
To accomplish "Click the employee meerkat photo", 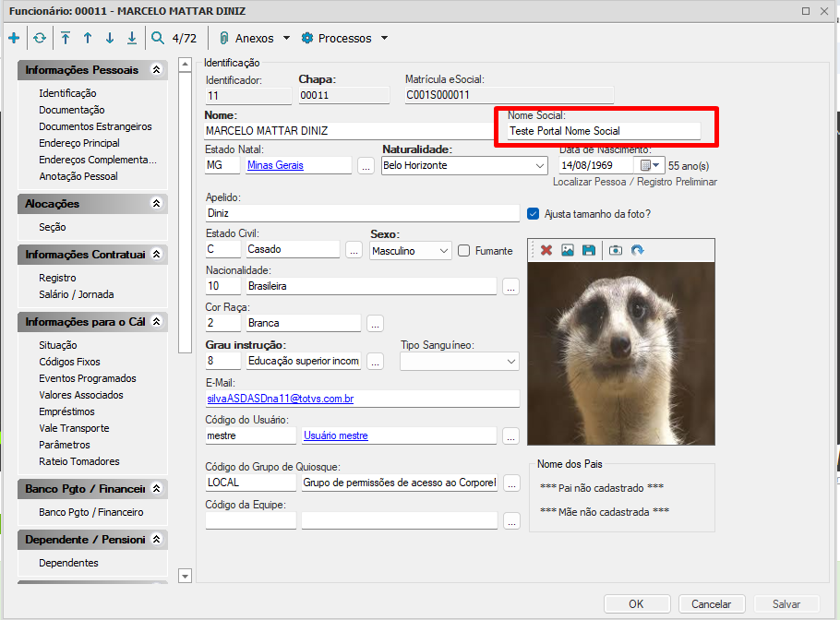I will [x=621, y=353].
